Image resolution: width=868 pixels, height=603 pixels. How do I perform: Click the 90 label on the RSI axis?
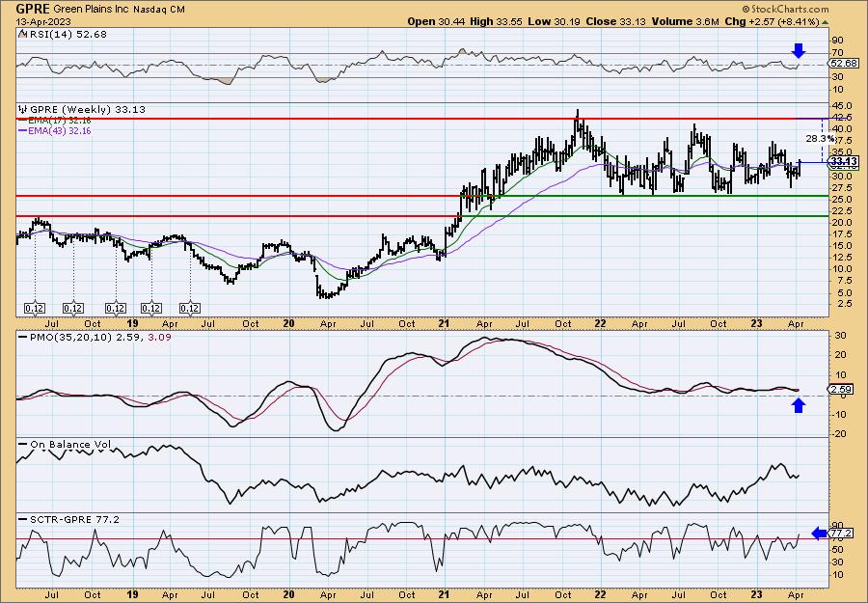[838, 41]
